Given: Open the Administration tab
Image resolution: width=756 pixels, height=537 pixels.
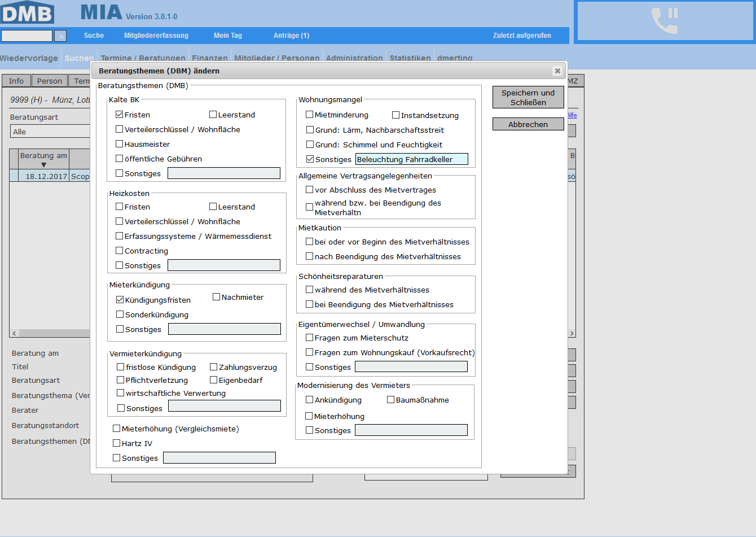Looking at the screenshot, I should [354, 58].
